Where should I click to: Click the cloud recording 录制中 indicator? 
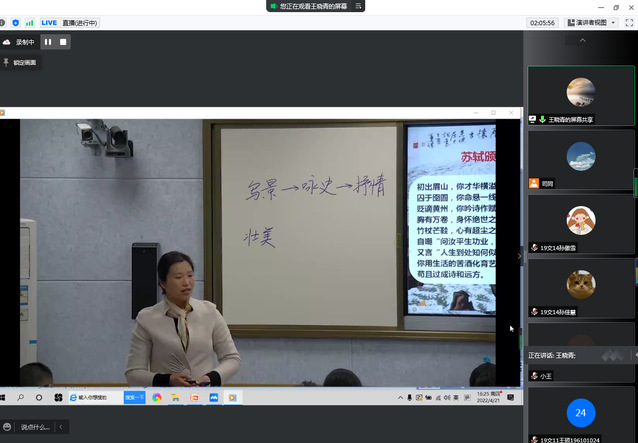coord(18,42)
